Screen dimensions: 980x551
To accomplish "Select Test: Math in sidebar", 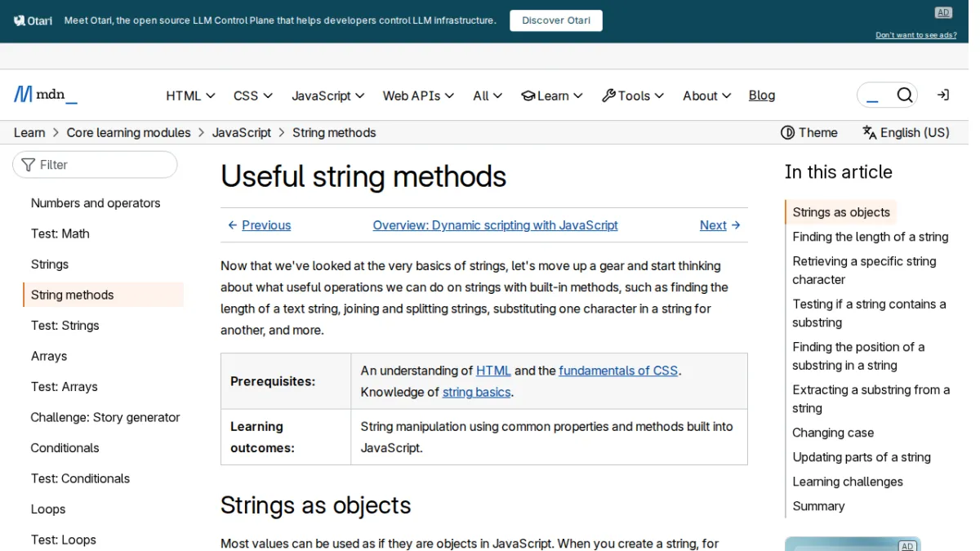I will (x=103, y=233).
